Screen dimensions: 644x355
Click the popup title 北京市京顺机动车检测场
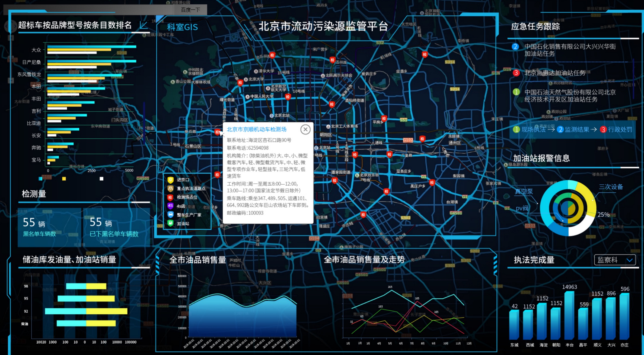click(257, 130)
